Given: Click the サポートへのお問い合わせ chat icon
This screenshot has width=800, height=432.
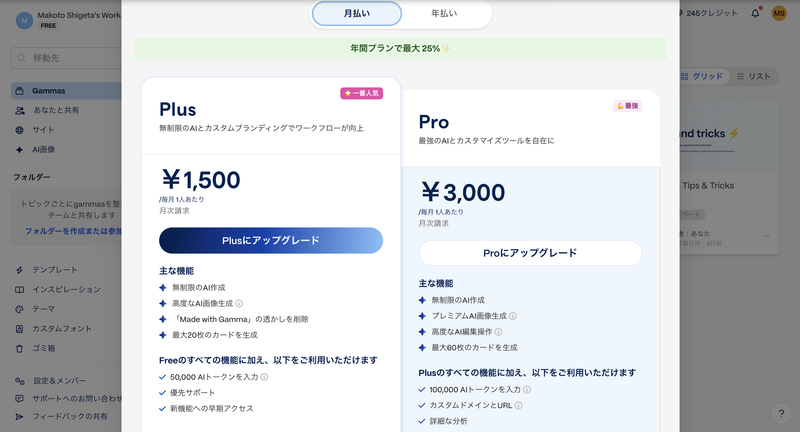Looking at the screenshot, I should [x=19, y=399].
